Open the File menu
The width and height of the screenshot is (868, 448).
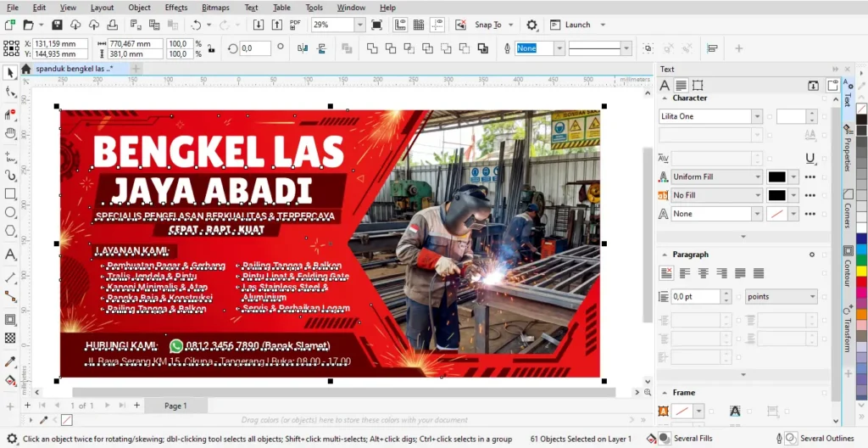click(x=12, y=8)
